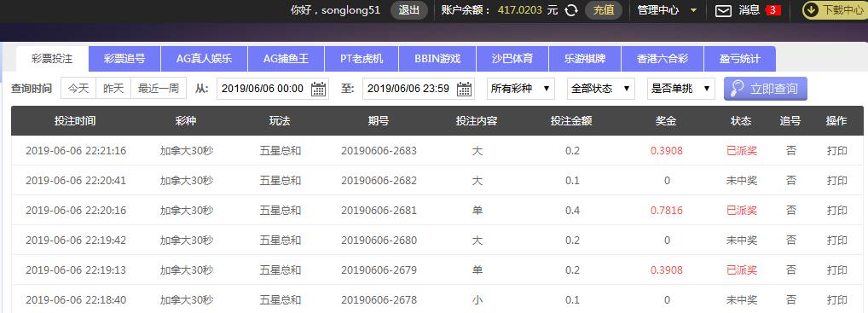The height and width of the screenshot is (313, 868).
Task: Select the 今天 time filter
Action: [x=78, y=89]
